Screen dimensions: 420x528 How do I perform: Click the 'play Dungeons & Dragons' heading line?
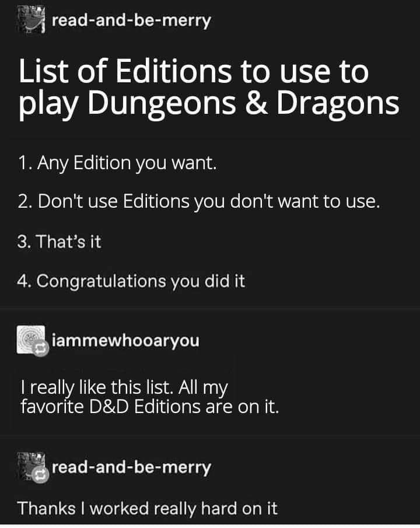(209, 104)
